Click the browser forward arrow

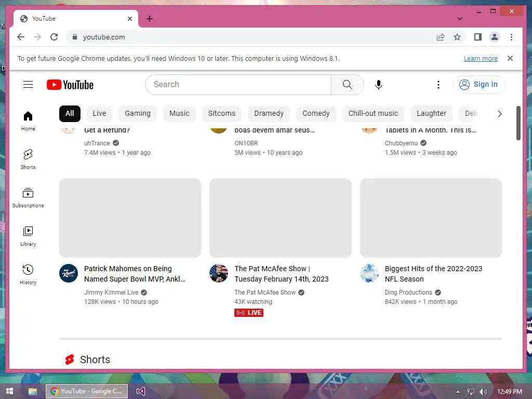pos(37,37)
